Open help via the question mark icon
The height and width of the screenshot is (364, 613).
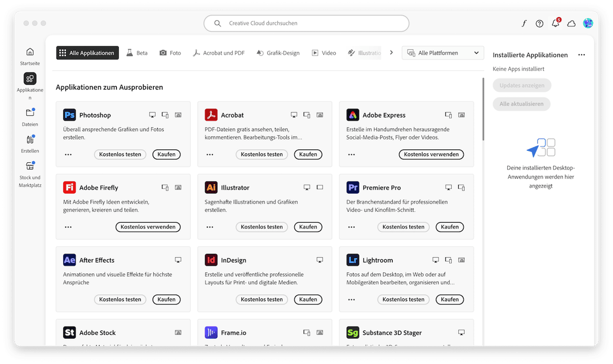(539, 23)
